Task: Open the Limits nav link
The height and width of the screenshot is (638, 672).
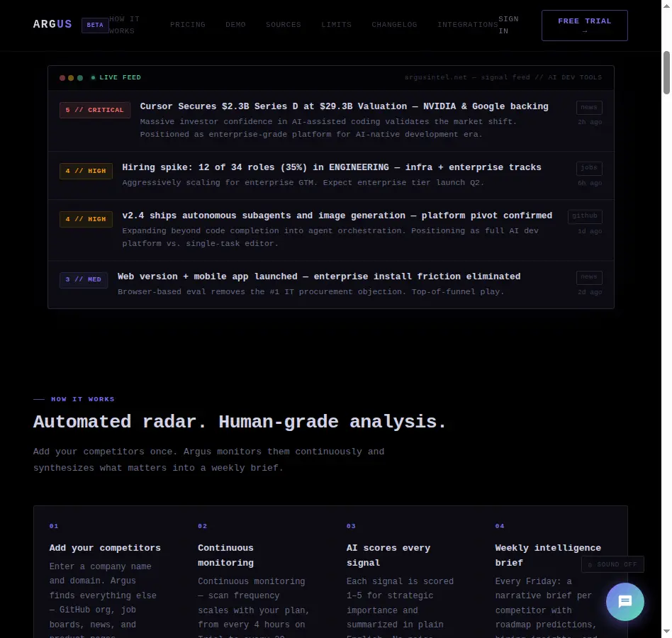Action: click(x=337, y=25)
